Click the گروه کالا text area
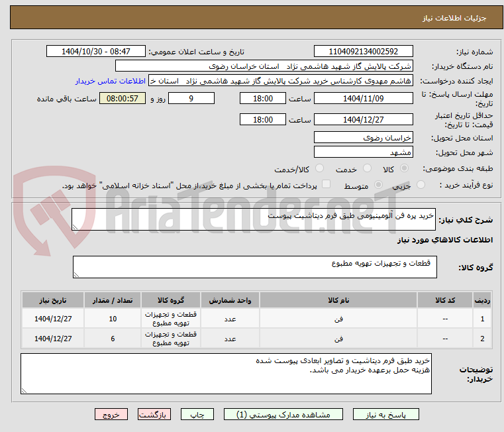The height and width of the screenshot is (432, 504). pos(255,266)
